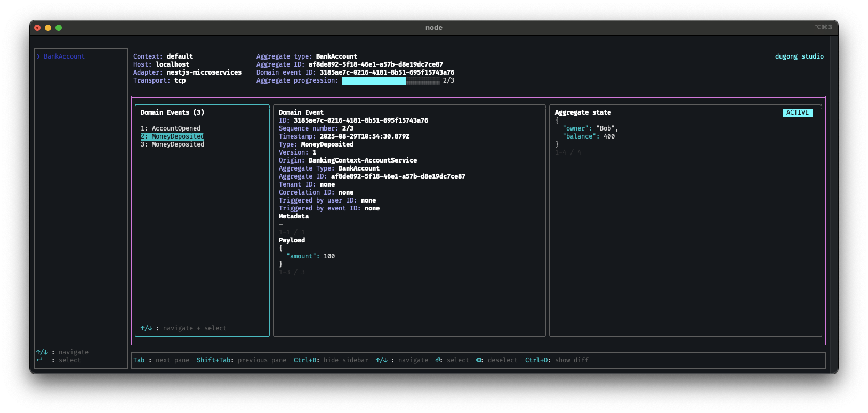Click the up/down navigate arrows in bottom bar

click(381, 360)
